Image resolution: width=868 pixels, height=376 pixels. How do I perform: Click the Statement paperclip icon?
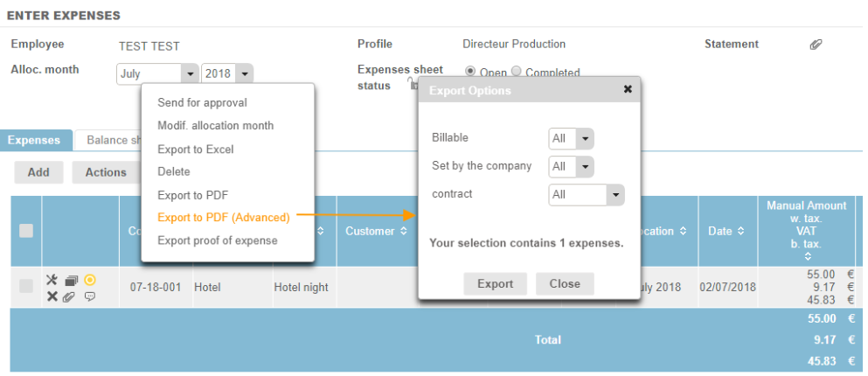[816, 45]
